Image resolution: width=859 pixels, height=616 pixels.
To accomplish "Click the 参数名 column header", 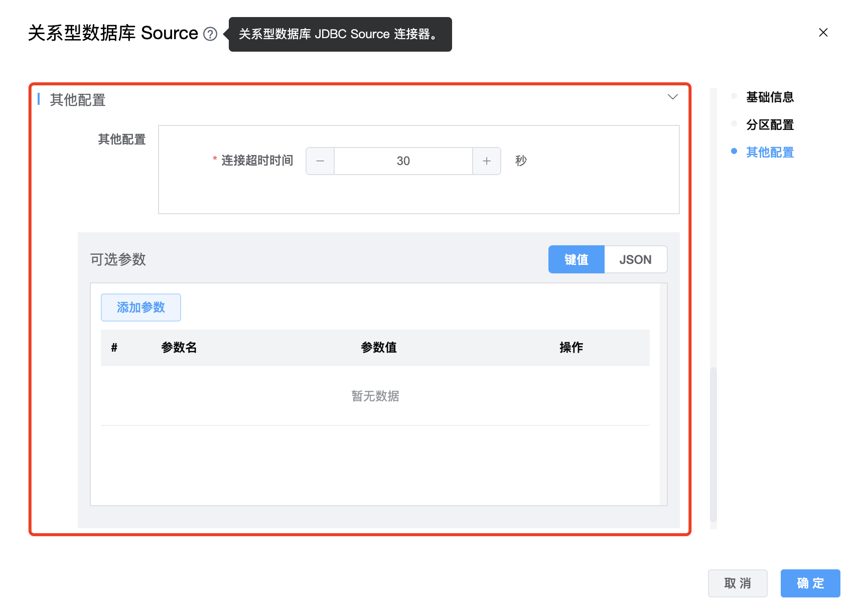I will tap(179, 347).
